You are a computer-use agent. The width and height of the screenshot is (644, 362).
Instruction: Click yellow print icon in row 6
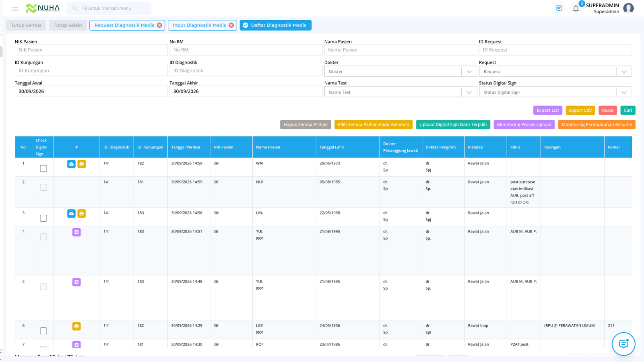(x=76, y=326)
